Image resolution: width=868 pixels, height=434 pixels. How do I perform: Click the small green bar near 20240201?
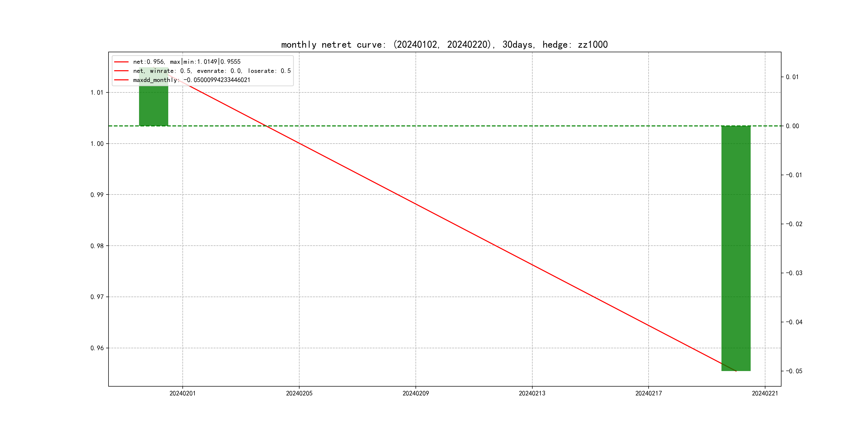click(154, 106)
